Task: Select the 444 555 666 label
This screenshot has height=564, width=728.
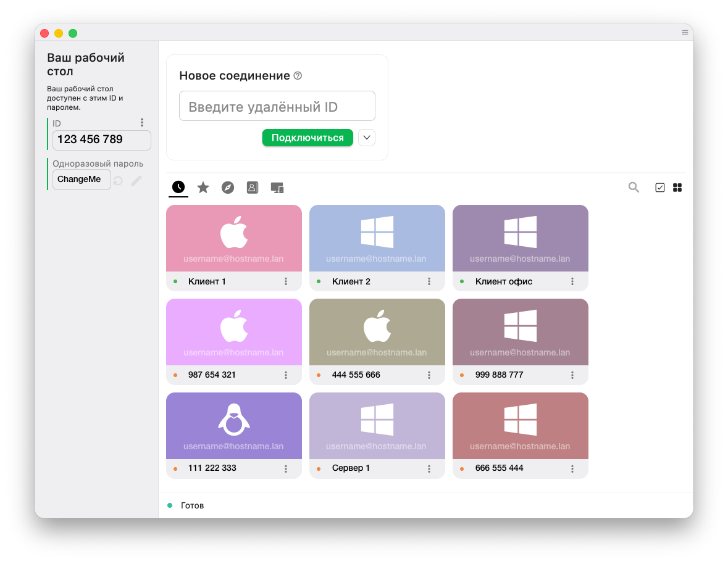Action: [x=356, y=375]
